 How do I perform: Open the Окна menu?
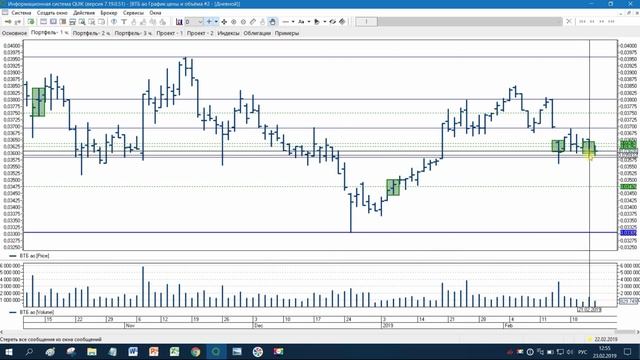(155, 13)
